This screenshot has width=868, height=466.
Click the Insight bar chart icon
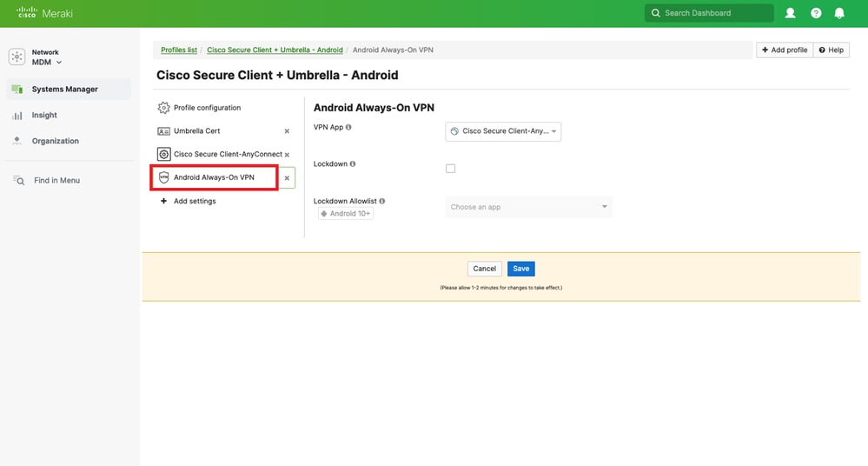tap(17, 116)
